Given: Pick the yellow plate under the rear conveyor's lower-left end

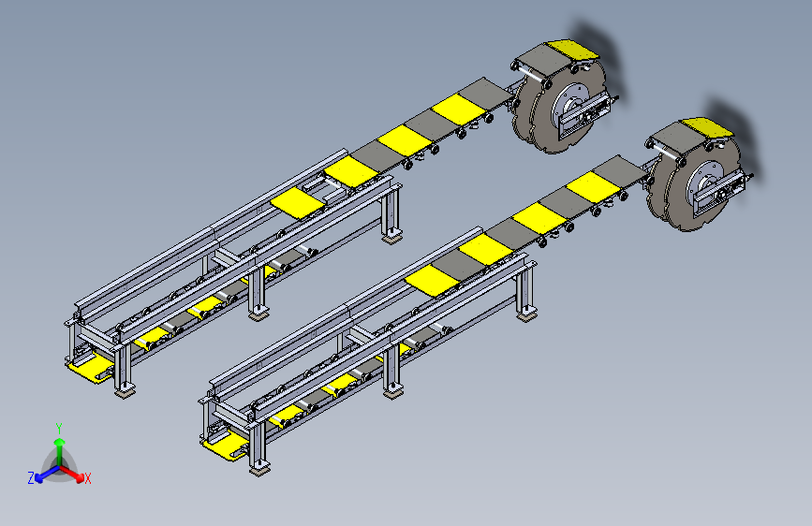Looking at the screenshot, I should (x=91, y=368).
